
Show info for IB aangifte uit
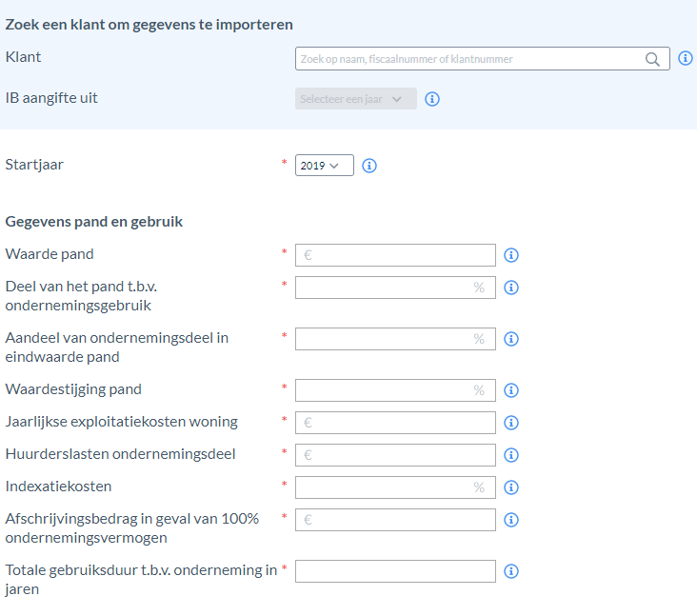point(432,99)
